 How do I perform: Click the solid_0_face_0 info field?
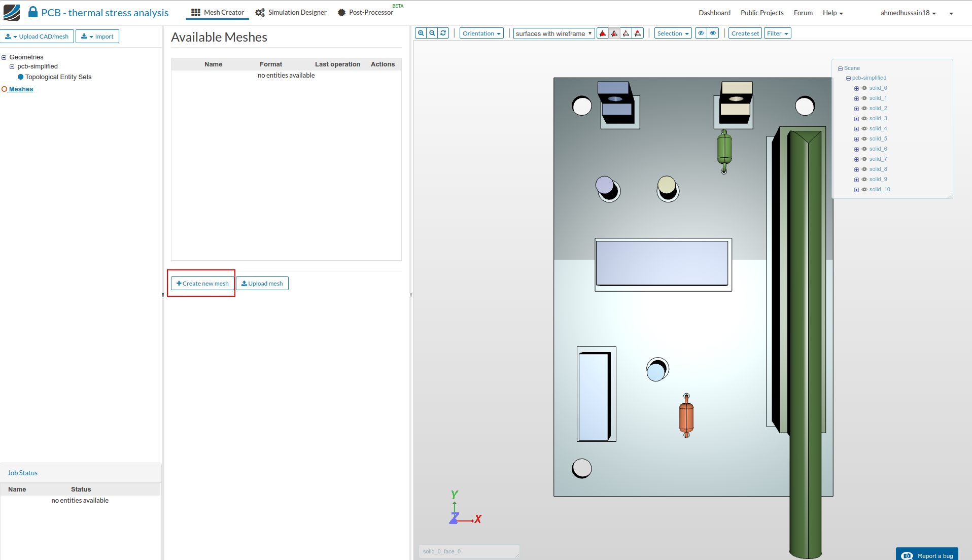point(469,551)
